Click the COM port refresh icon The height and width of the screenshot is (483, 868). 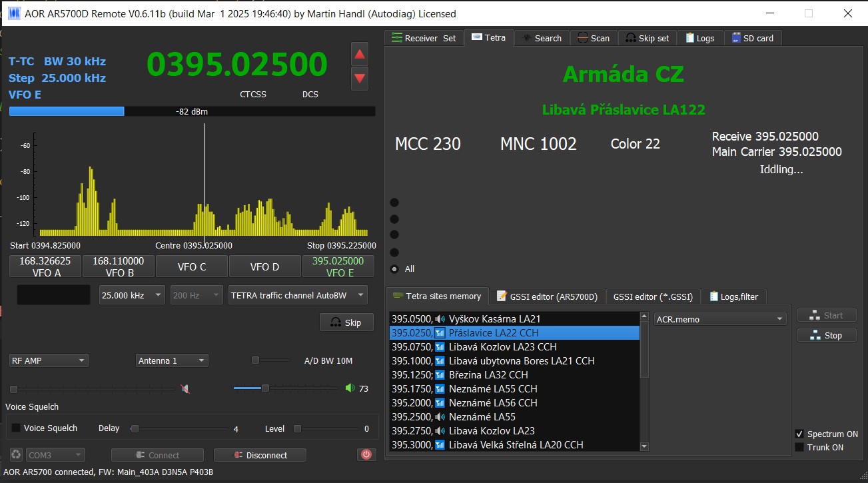point(16,455)
